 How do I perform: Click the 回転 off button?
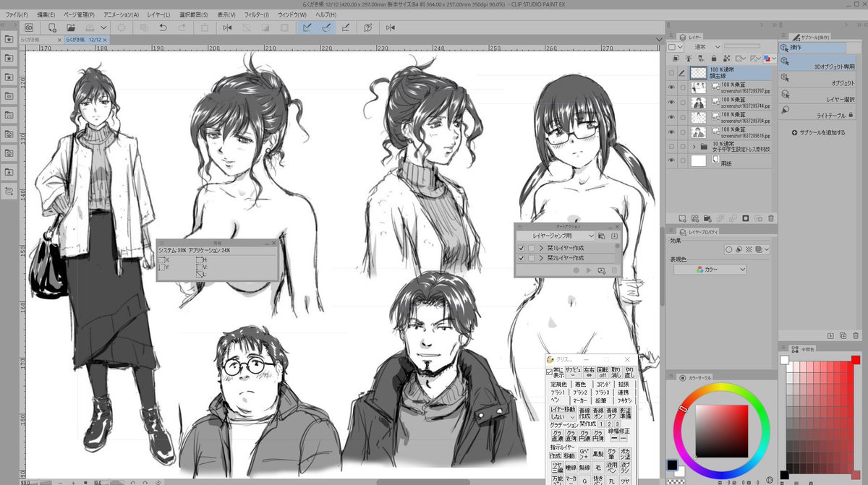pos(603,372)
